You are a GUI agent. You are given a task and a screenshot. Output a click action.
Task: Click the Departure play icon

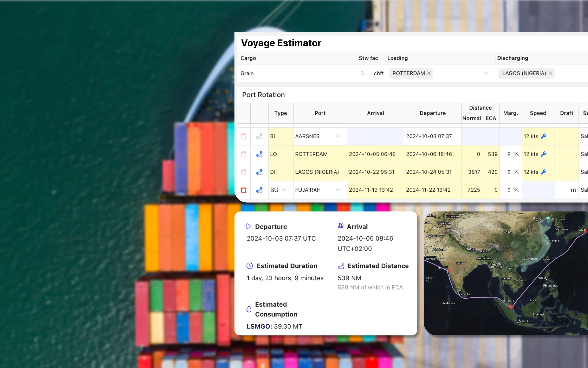(x=249, y=226)
